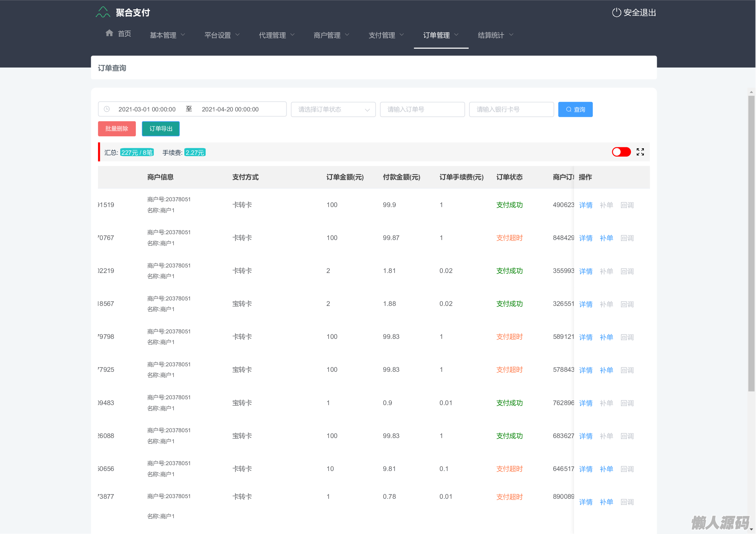Click the scrollbar up arrow

point(751,92)
